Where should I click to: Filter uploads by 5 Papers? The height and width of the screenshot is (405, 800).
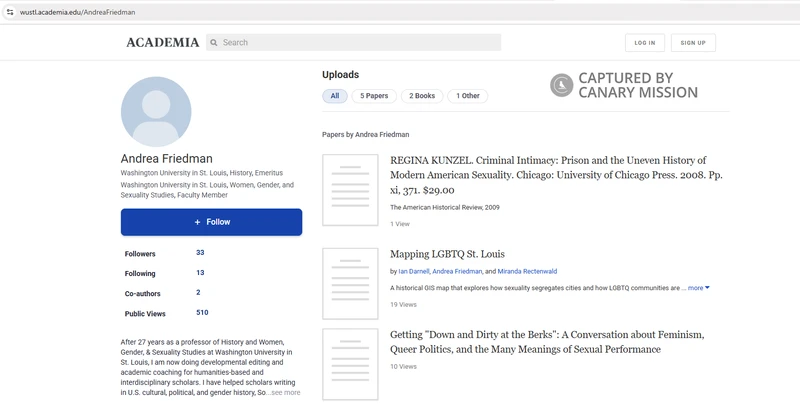pyautogui.click(x=374, y=96)
